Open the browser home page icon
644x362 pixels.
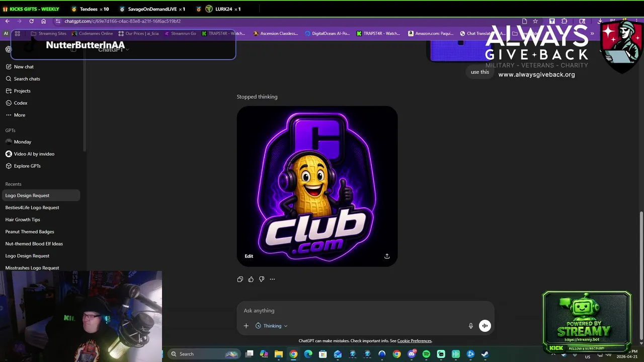coord(44,21)
